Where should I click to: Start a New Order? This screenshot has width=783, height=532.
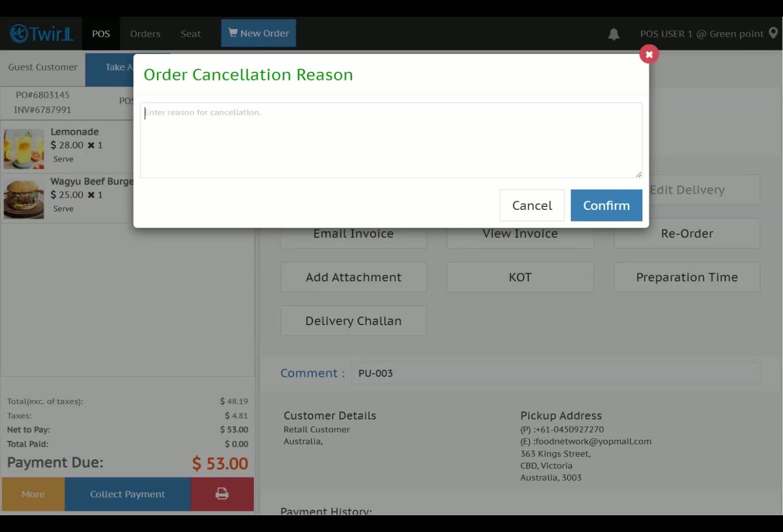click(258, 33)
